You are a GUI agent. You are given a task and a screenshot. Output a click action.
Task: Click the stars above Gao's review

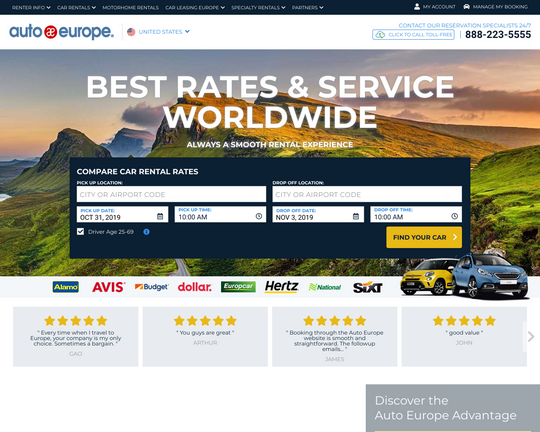pyautogui.click(x=76, y=321)
